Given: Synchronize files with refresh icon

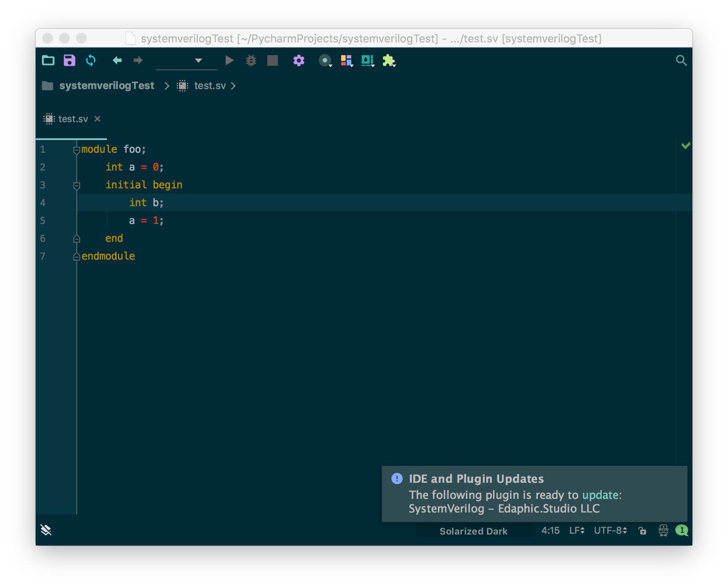Looking at the screenshot, I should 91,61.
